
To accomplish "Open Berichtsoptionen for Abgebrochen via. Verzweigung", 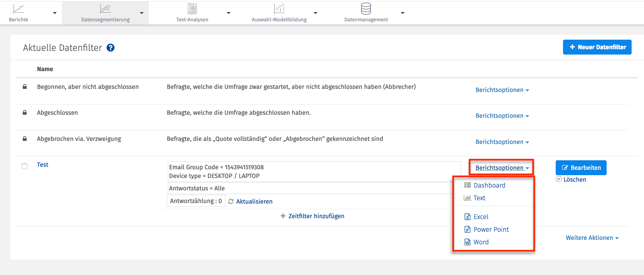I will tap(502, 142).
